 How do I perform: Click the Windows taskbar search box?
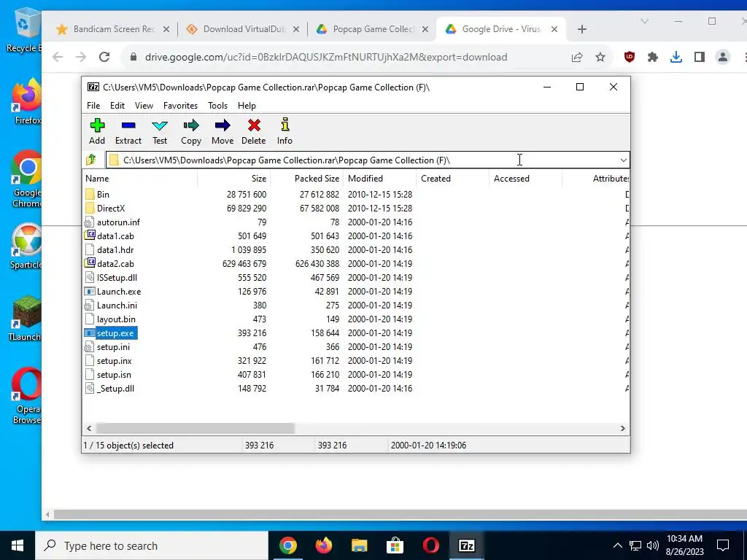(152, 545)
